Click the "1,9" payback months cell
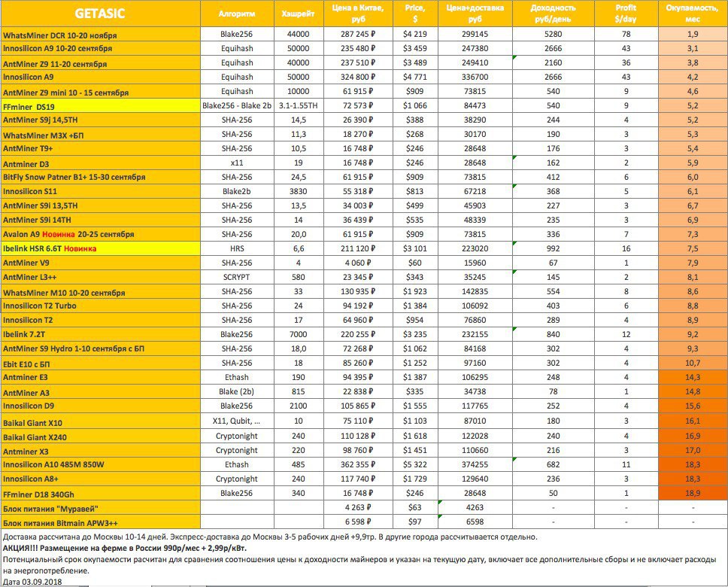Viewport: 728px width, 587px height. click(692, 35)
